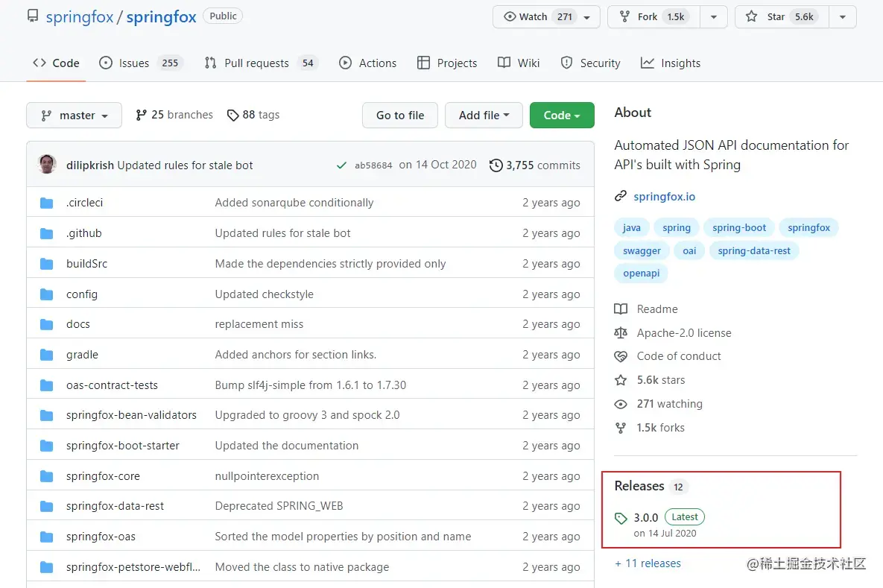The height and width of the screenshot is (588, 883).
Task: Click the star icon beside 5.6k stars
Action: pyautogui.click(x=621, y=380)
